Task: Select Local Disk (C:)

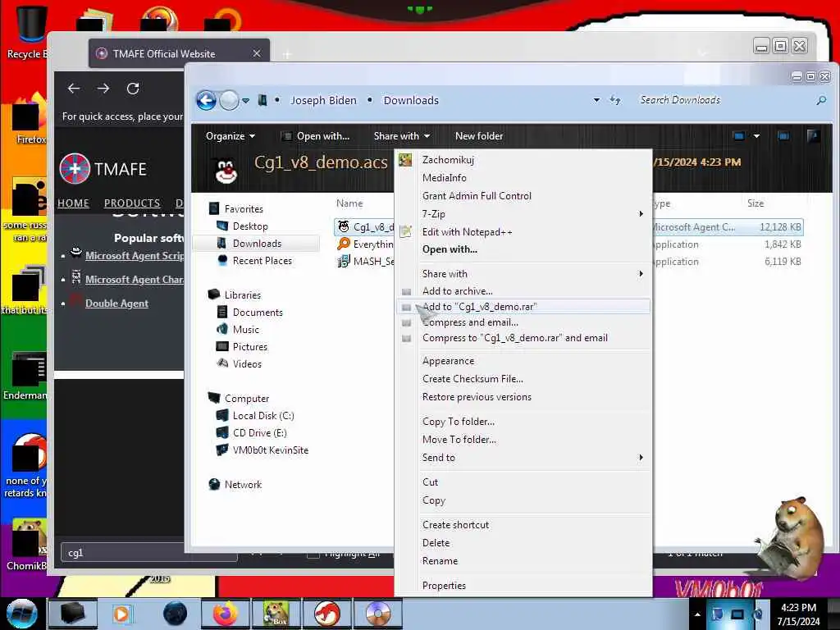Action: pos(256,416)
